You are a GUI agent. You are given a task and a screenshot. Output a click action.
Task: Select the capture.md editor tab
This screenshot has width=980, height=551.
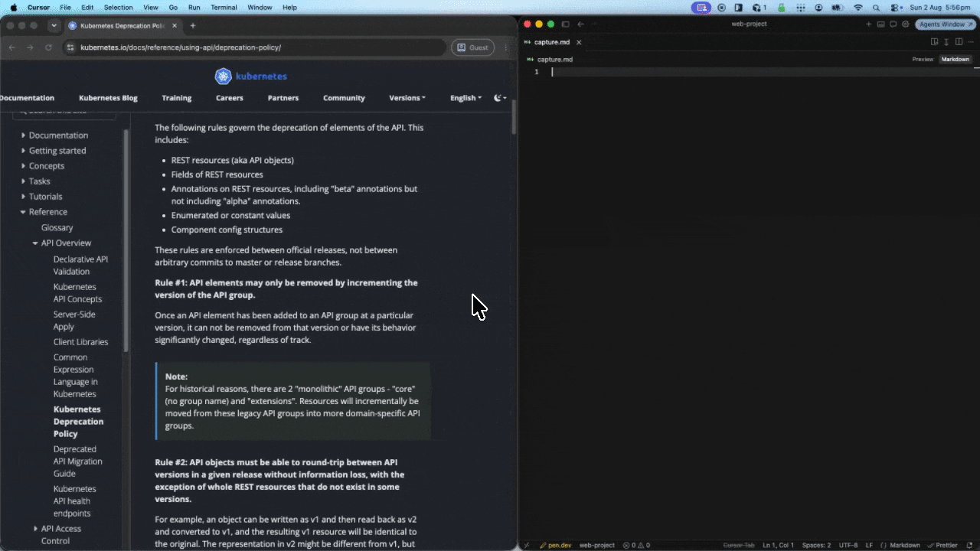pyautogui.click(x=552, y=43)
